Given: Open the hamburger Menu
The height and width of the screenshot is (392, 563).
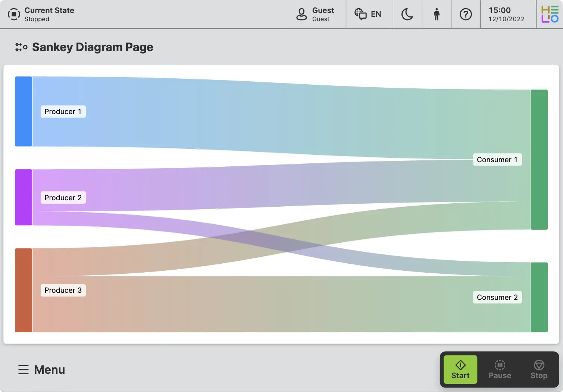Looking at the screenshot, I should tap(41, 370).
